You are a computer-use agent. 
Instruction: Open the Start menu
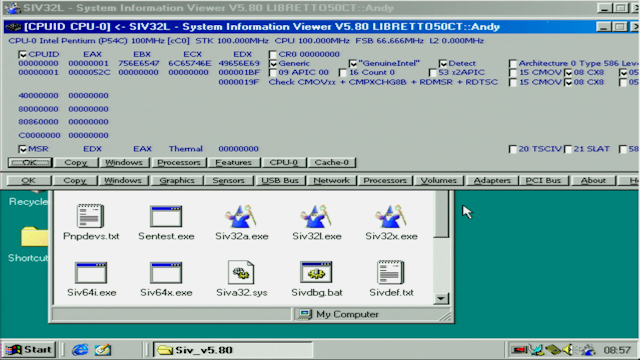(29, 350)
